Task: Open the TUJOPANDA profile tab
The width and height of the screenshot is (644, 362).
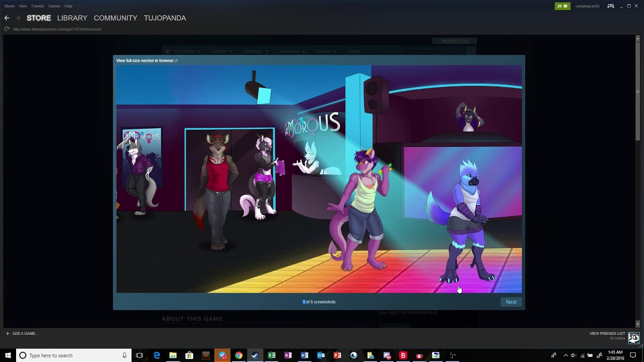Action: click(x=165, y=18)
